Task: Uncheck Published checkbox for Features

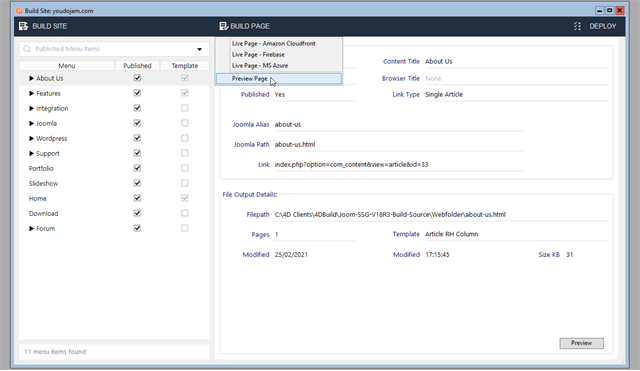Action: (x=137, y=93)
